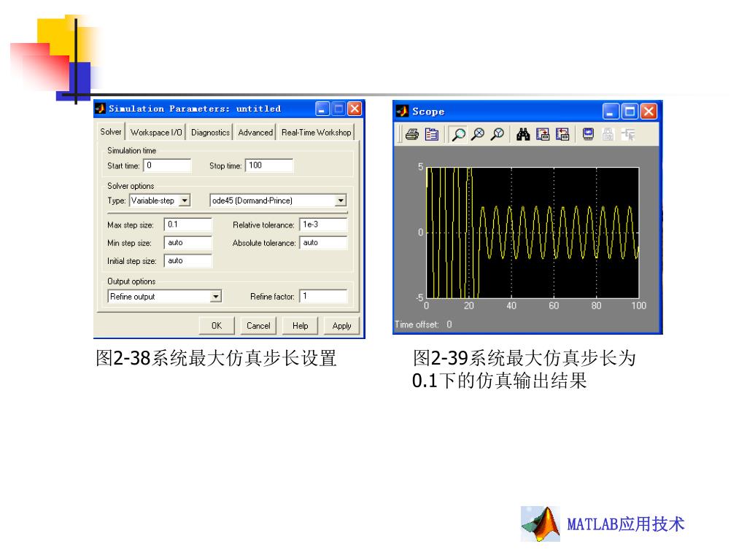Click the Autoscale binoculars icon
This screenshot has height=560, width=747.
(523, 135)
